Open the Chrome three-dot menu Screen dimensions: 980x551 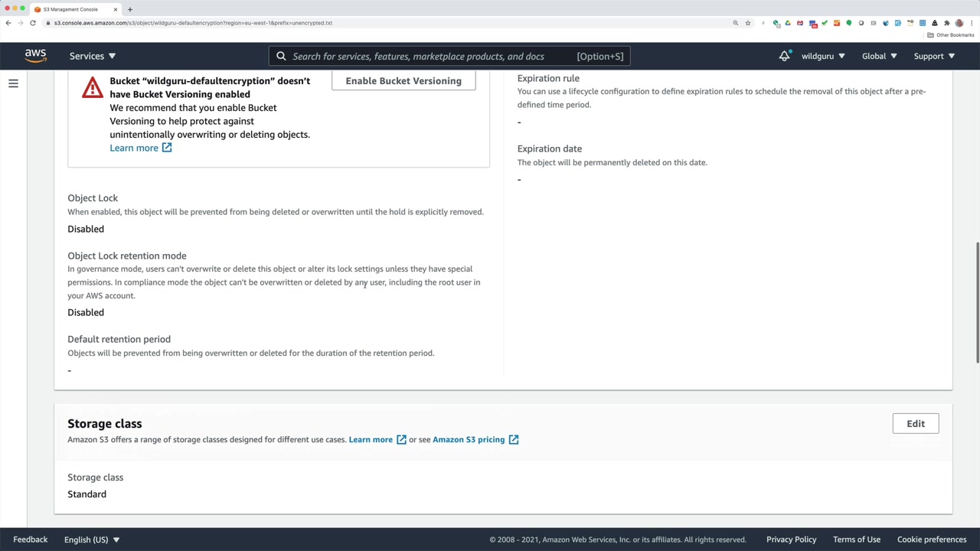(972, 23)
